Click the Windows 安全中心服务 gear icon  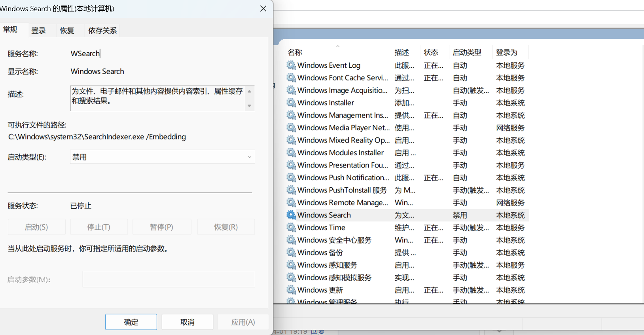click(x=291, y=240)
